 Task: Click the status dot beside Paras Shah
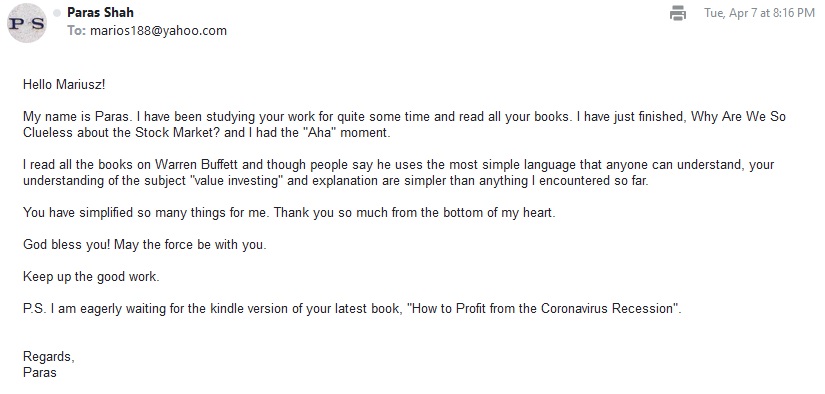pyautogui.click(x=57, y=13)
